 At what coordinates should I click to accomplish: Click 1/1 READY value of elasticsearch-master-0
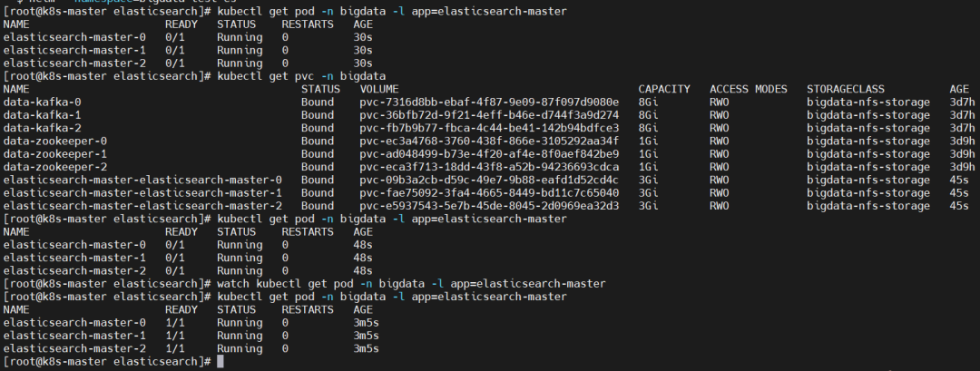(x=178, y=323)
